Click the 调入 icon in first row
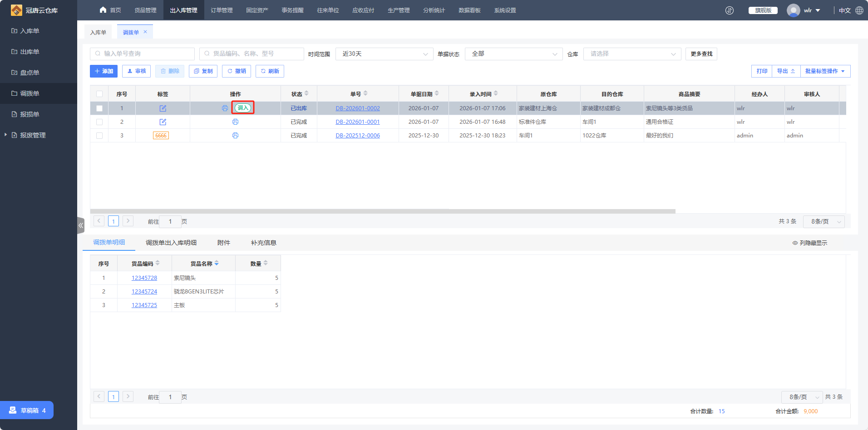Image resolution: width=868 pixels, height=430 pixels. 243,108
